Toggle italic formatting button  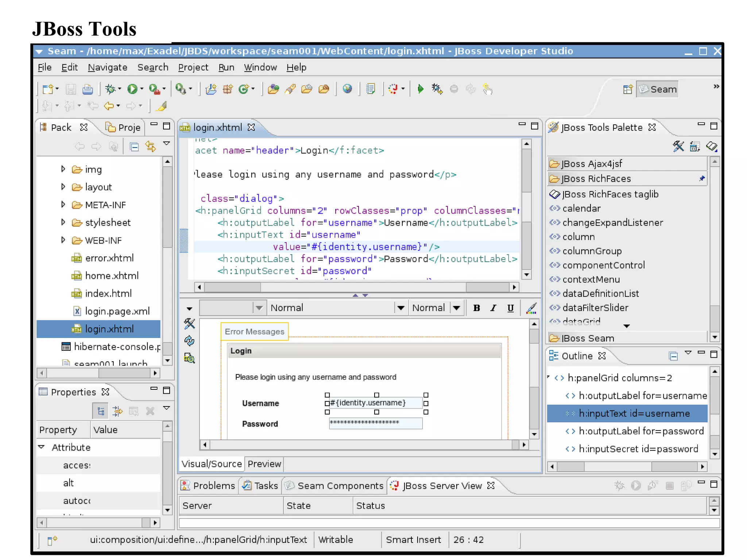(493, 308)
